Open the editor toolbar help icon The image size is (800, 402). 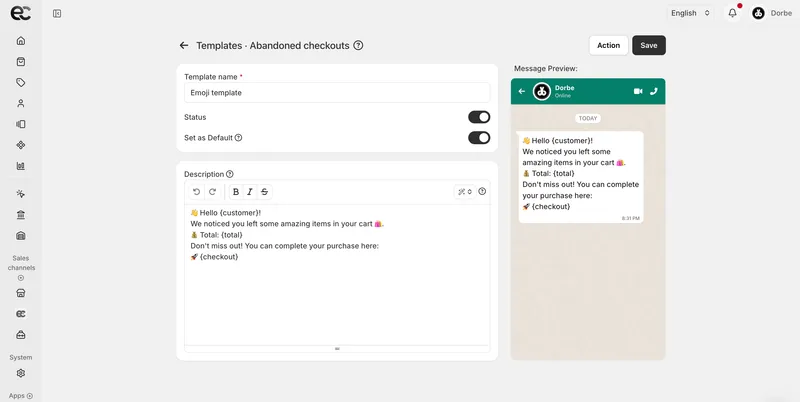482,191
